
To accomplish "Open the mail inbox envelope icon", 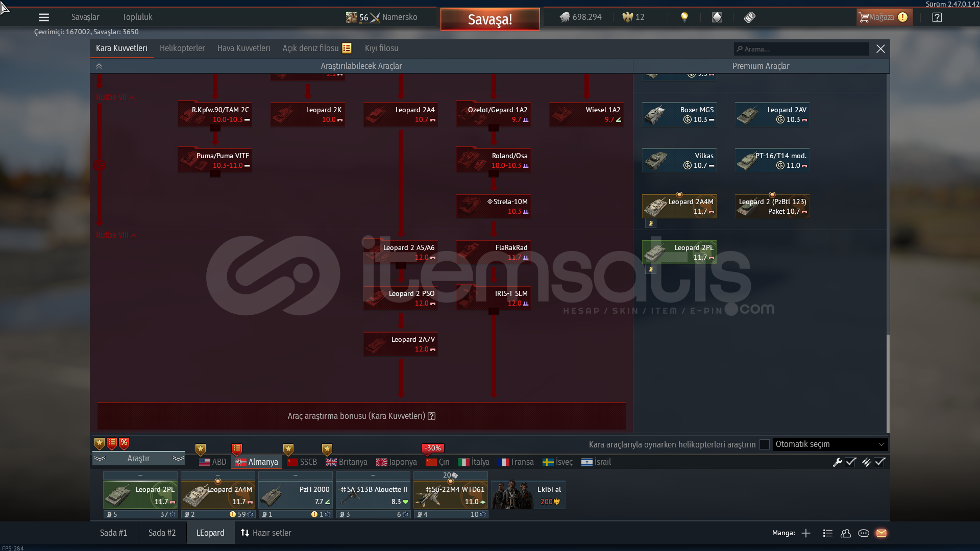I will pyautogui.click(x=881, y=533).
